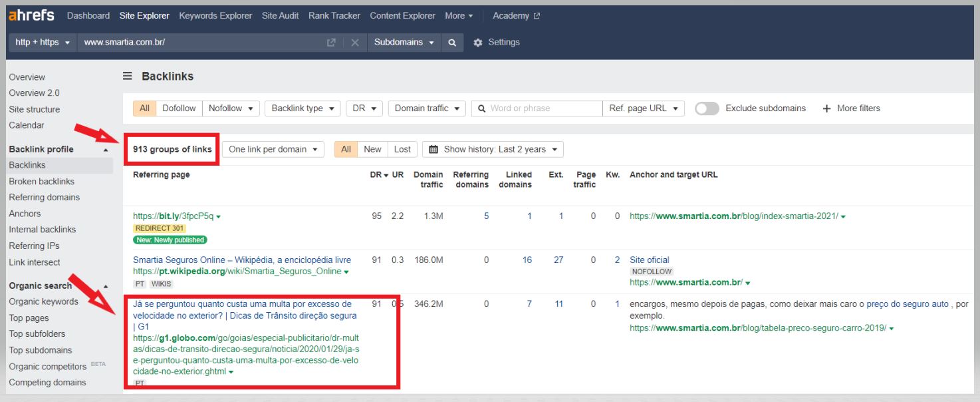Open Smartia Seguros Online Wikipédia link

[x=242, y=260]
